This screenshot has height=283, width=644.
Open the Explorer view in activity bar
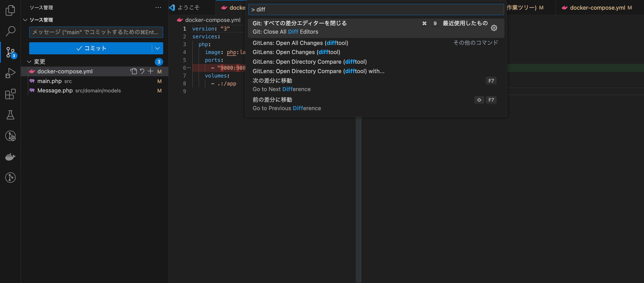point(10,10)
